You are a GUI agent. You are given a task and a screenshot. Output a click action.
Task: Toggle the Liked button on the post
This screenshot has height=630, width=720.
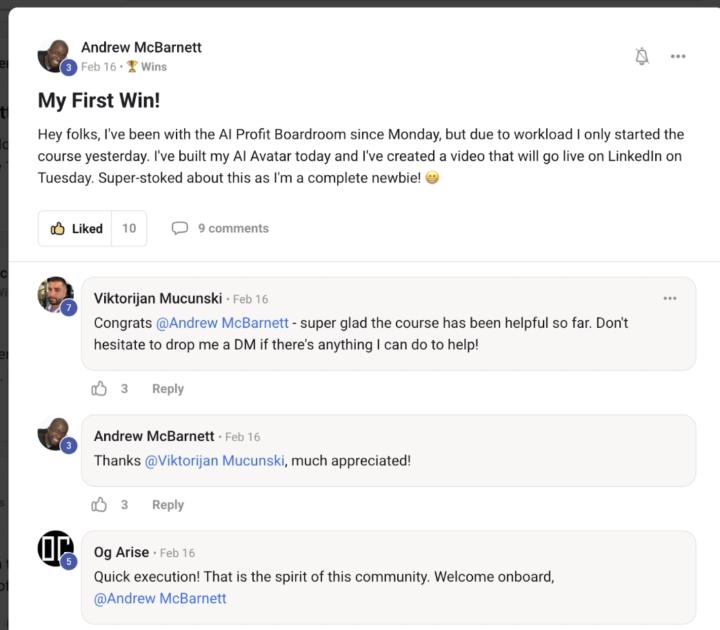[x=76, y=228]
